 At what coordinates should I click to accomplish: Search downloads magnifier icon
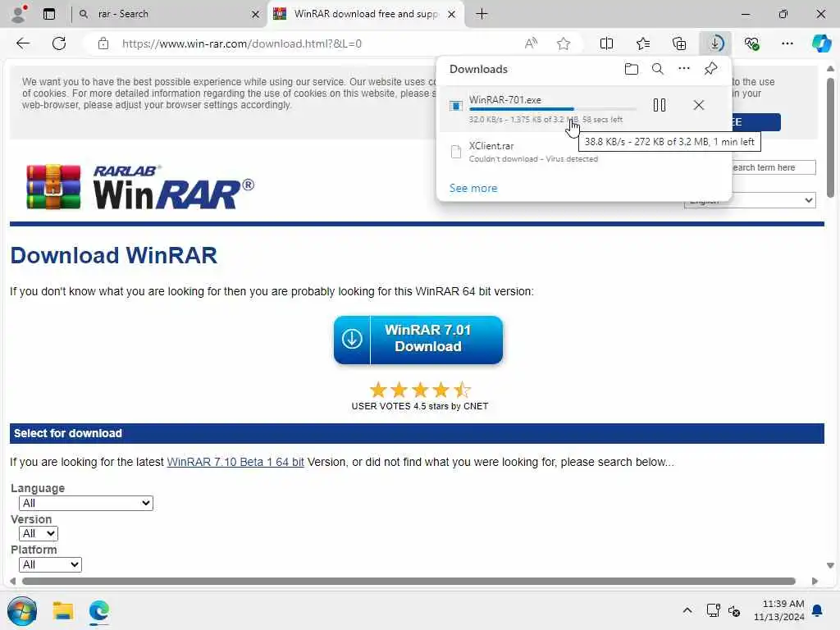click(x=657, y=69)
